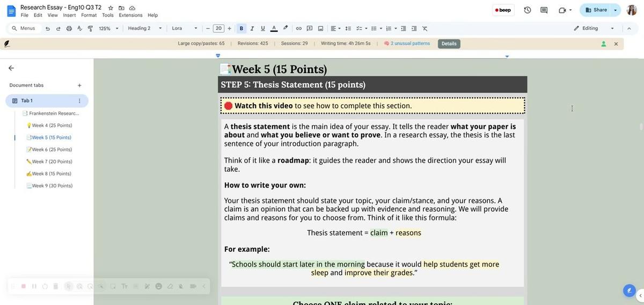Screen dimensions: 644x305
Task: Open the Extensions menu
Action: pos(131,16)
